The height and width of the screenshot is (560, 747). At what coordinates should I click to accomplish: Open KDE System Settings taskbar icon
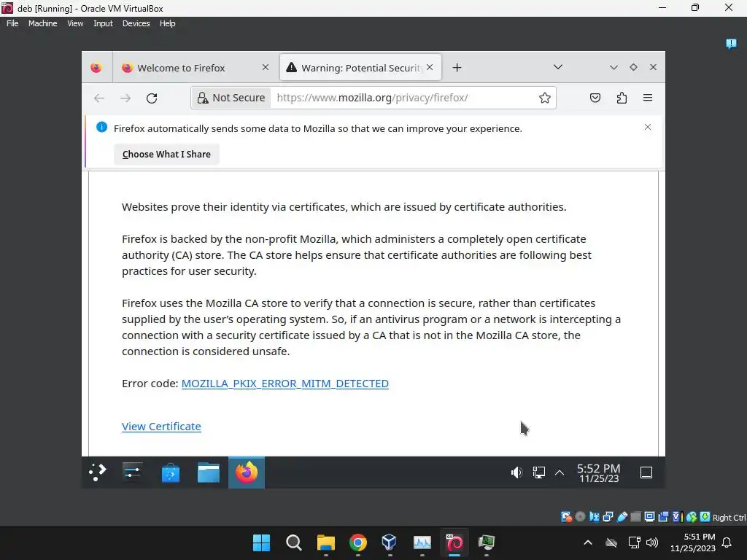click(x=132, y=472)
